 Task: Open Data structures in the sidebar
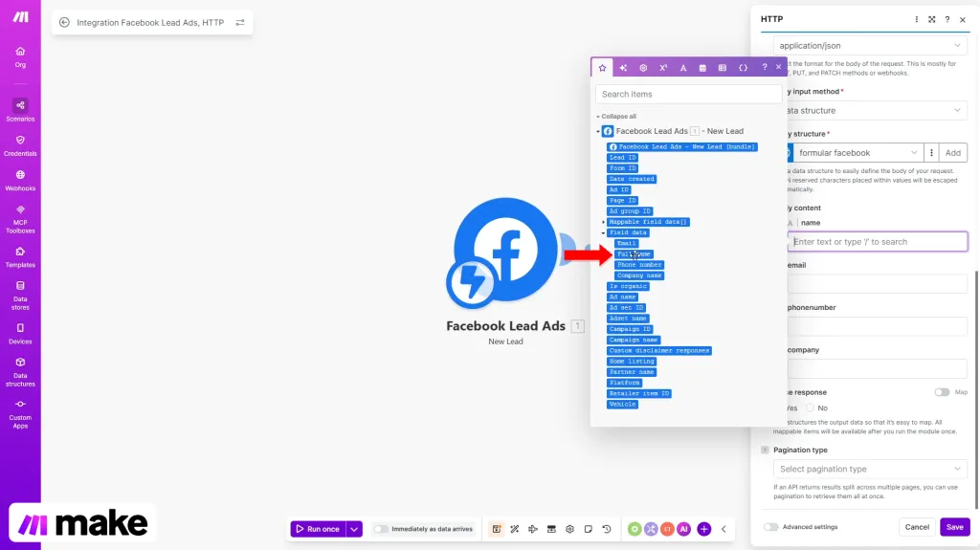point(20,372)
